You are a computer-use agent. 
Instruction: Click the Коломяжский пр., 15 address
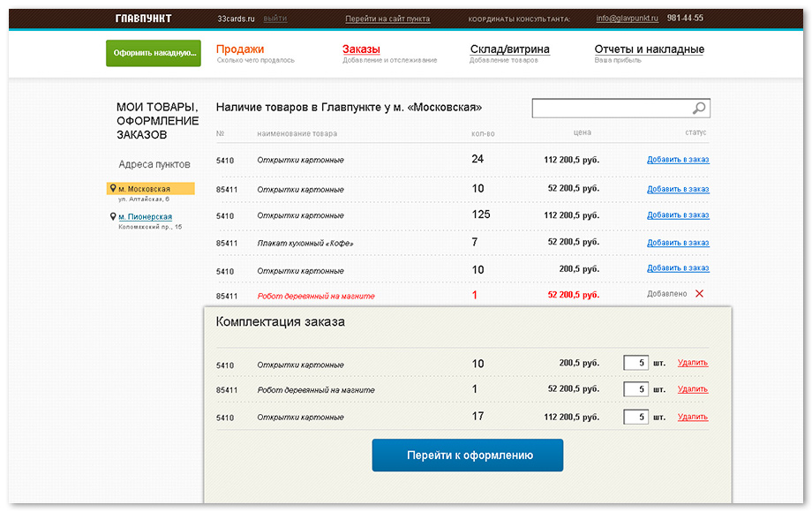tap(150, 227)
